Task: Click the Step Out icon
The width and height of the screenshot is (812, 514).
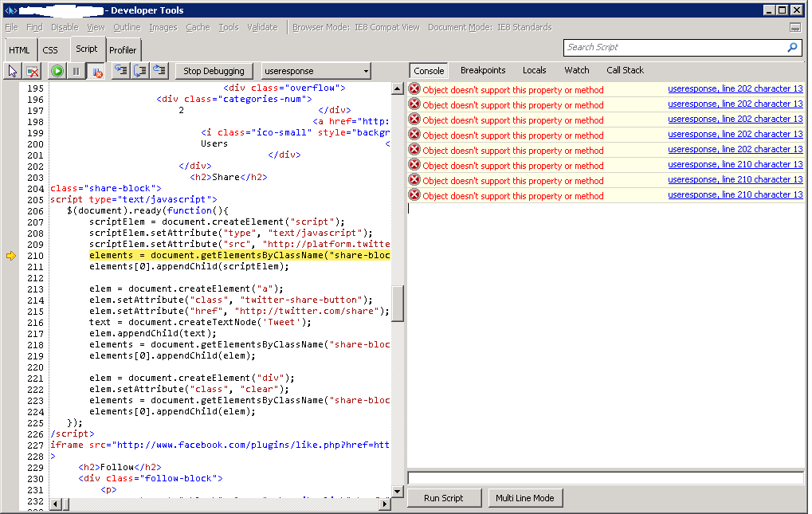Action: (x=159, y=71)
